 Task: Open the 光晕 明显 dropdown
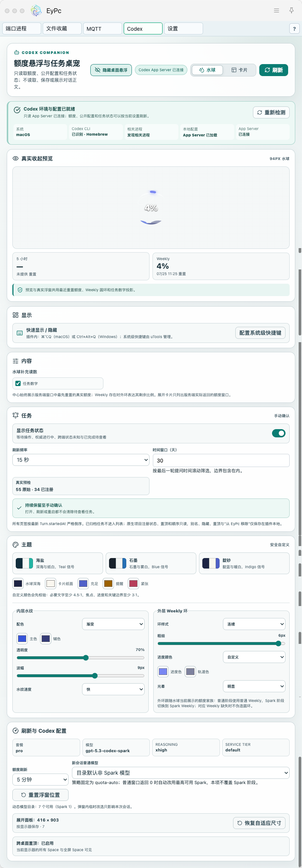click(254, 686)
